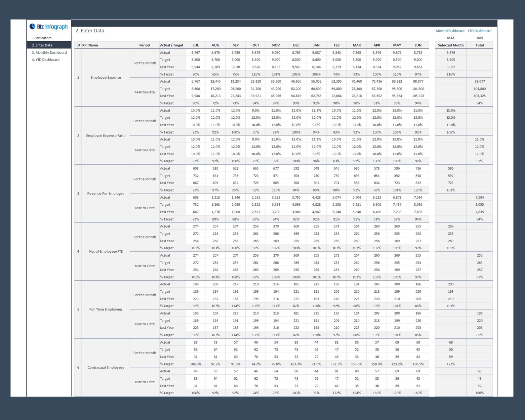Click Employee Expense AUG actual 5,678
The image size is (525, 420).
click(215, 52)
